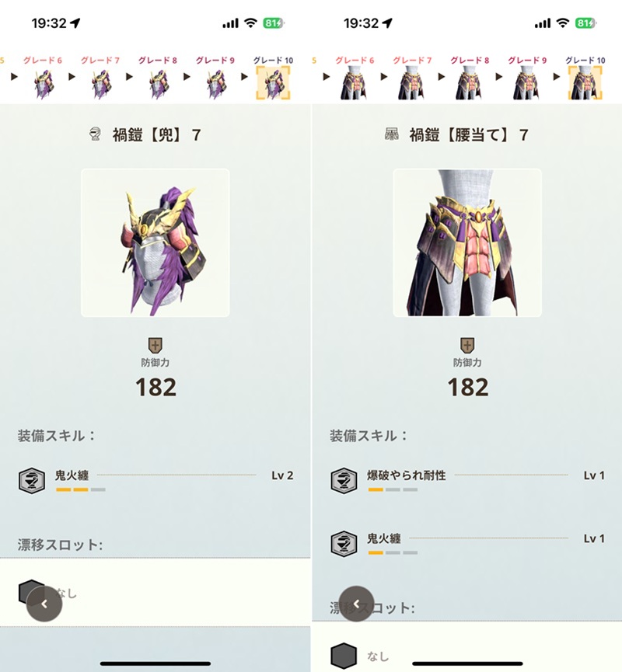Tap the back arrow button on the helmet screen
The image size is (622, 672).
[x=44, y=604]
